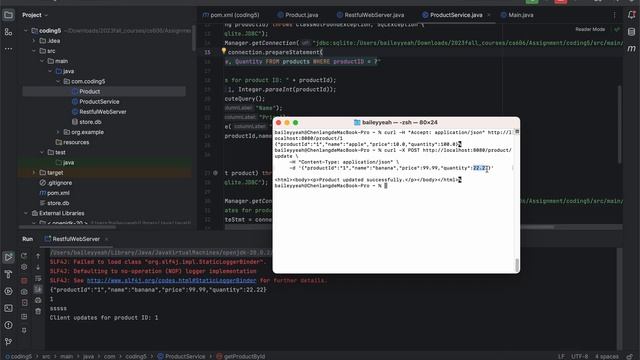Screen dimensions: 640x360
Task: Close the ProductService.java tab
Action: pos(489,15)
